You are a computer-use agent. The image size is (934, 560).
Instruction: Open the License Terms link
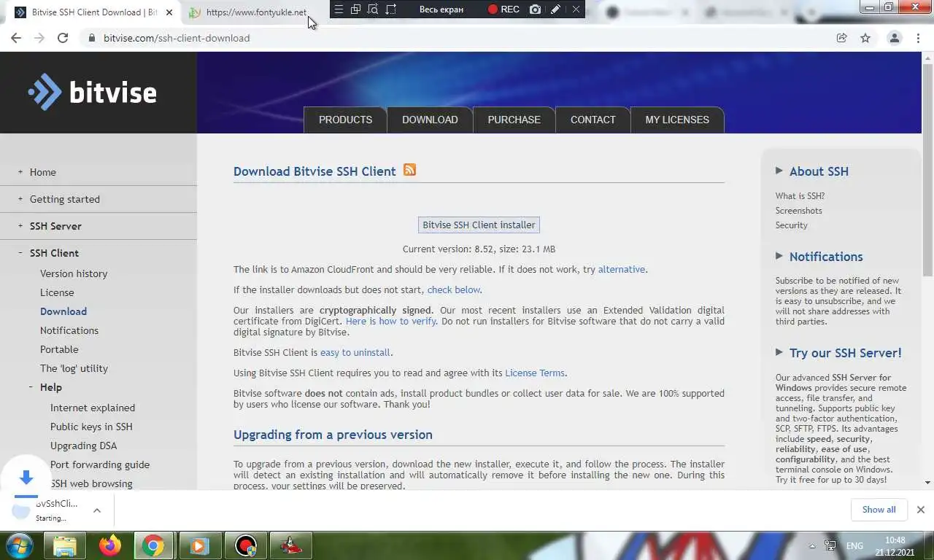[535, 373]
